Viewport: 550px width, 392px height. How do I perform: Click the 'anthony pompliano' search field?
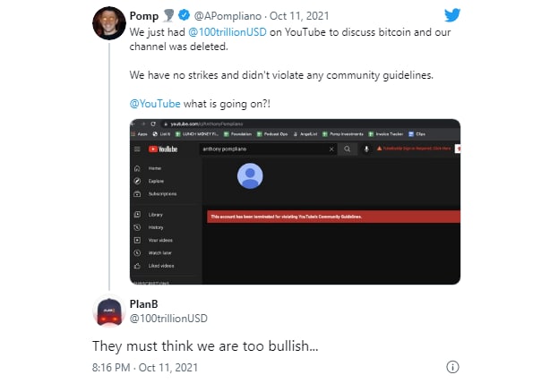point(268,149)
